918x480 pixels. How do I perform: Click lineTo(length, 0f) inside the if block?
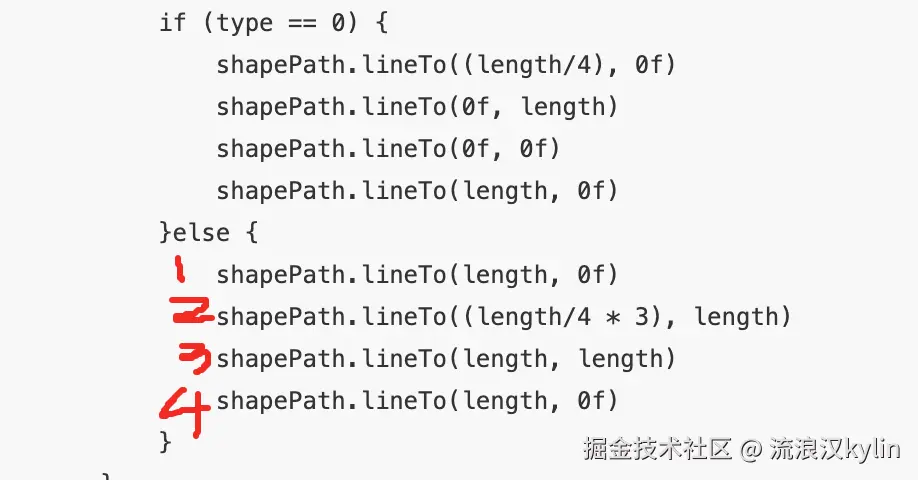[x=417, y=191]
